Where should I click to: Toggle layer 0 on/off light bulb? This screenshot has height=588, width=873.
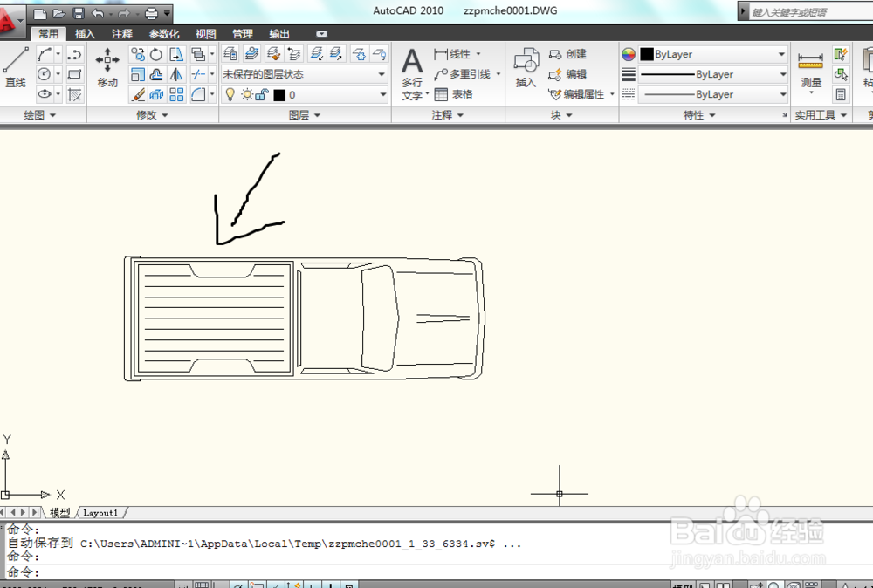point(230,94)
